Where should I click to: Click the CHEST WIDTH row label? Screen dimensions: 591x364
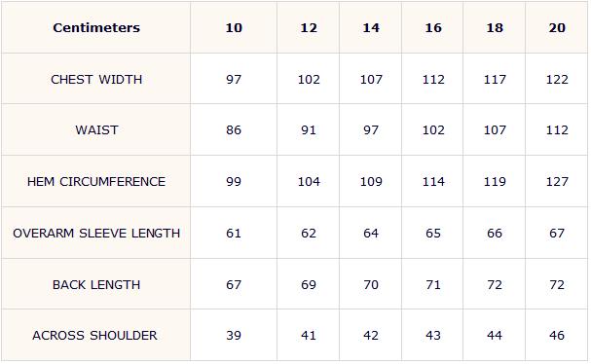[96, 80]
